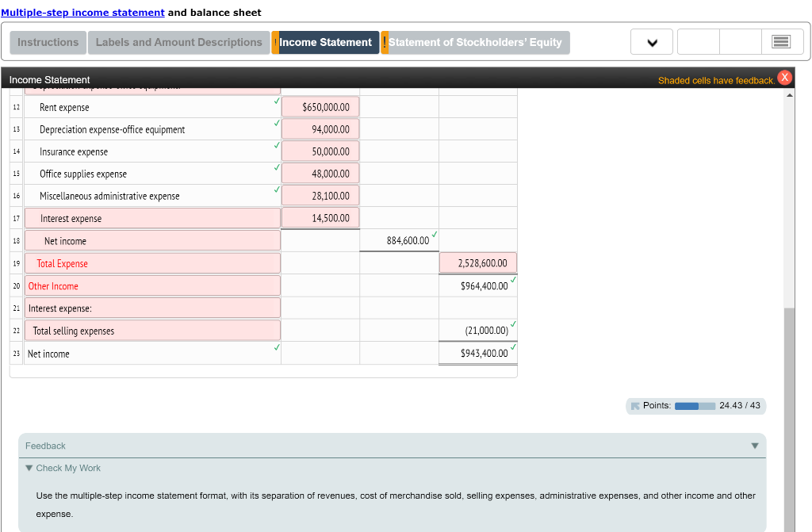Open the Multiple-step income statement link

[x=82, y=12]
